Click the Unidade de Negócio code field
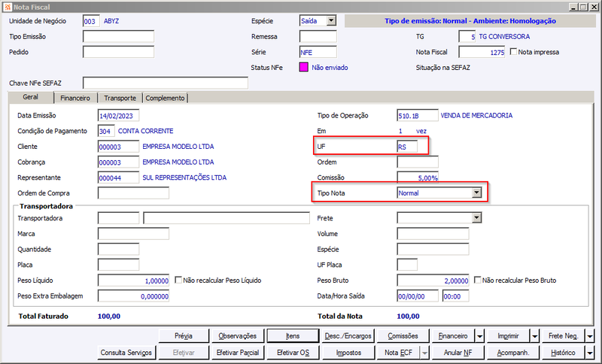 pos(91,21)
